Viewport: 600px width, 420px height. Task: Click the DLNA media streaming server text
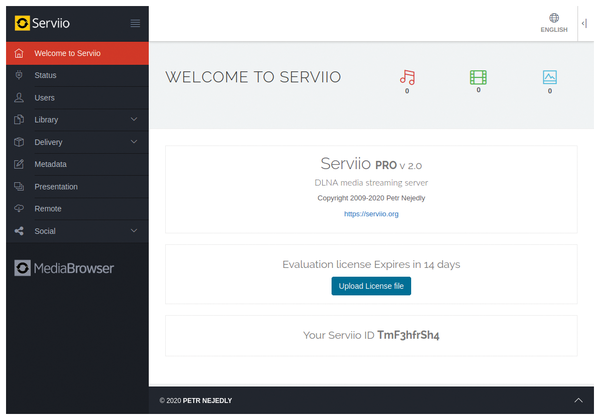(x=371, y=183)
